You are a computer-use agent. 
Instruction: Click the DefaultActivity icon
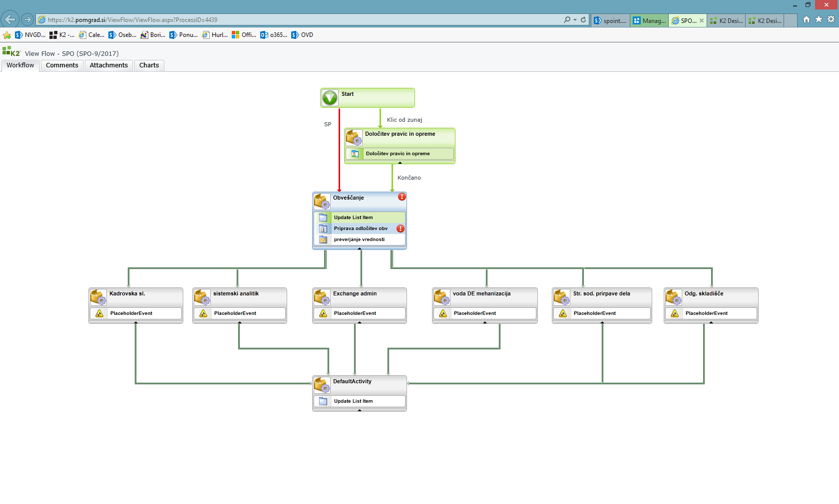point(322,385)
